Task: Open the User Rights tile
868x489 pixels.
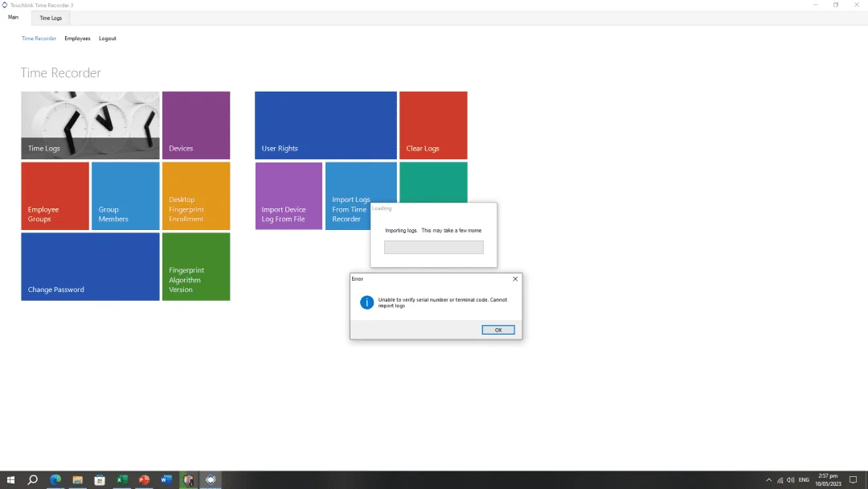Action: (325, 125)
